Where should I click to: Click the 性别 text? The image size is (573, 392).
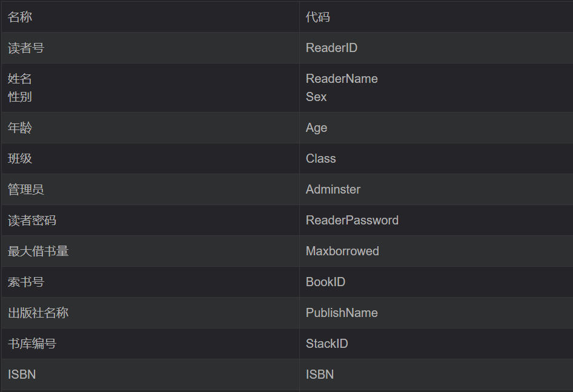coord(20,97)
